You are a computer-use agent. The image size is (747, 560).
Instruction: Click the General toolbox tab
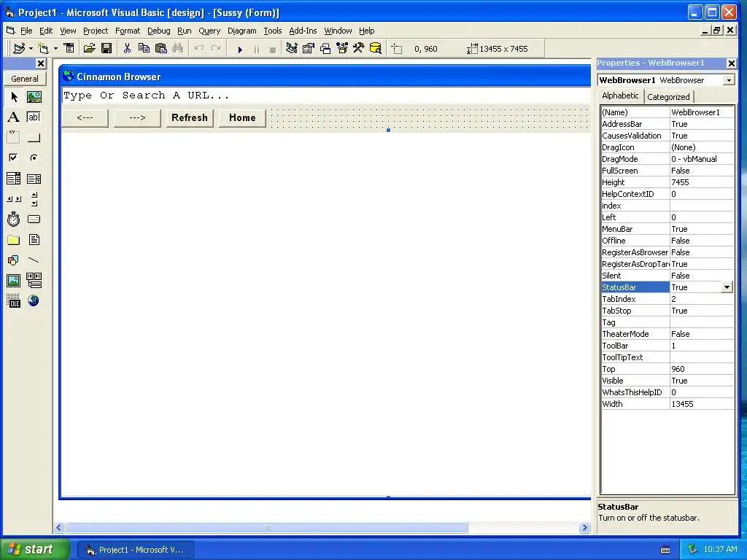[25, 79]
